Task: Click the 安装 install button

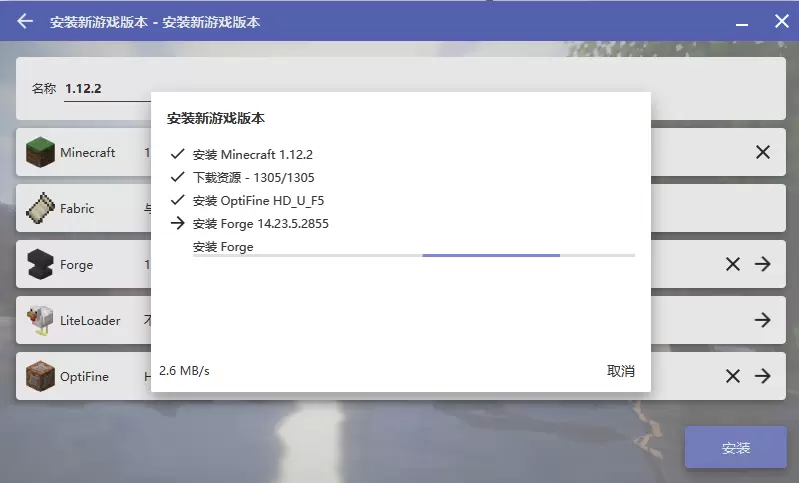Action: 735,447
